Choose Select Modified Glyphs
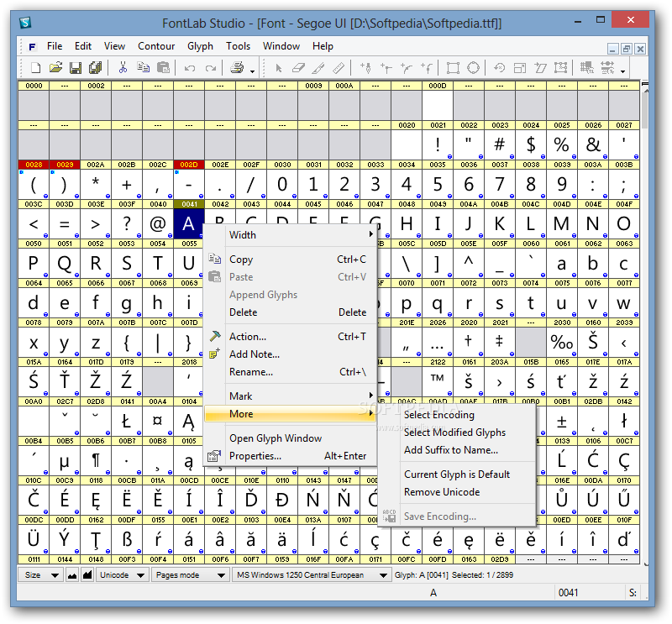This screenshot has height=624, width=672. (x=457, y=432)
